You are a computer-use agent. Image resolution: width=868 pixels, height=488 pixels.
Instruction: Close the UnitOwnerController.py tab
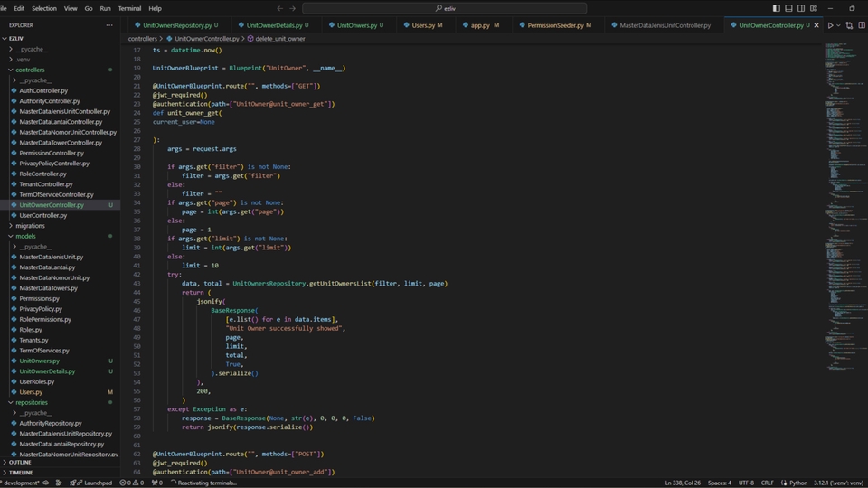818,25
